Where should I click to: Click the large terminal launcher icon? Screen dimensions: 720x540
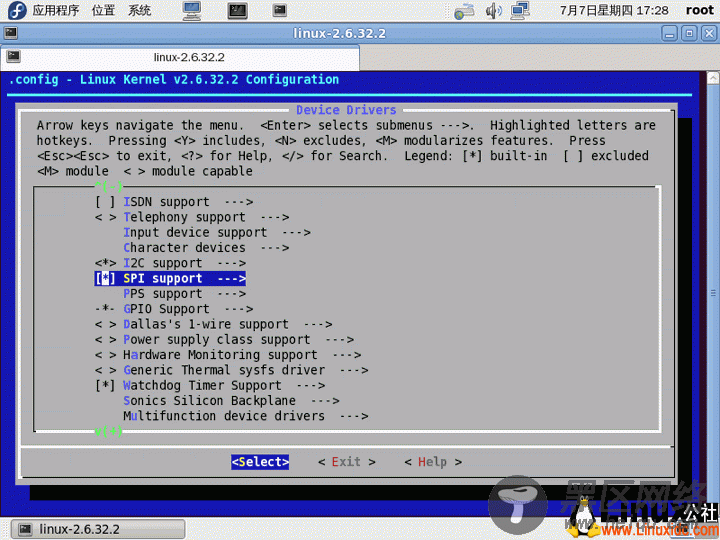[x=238, y=11]
